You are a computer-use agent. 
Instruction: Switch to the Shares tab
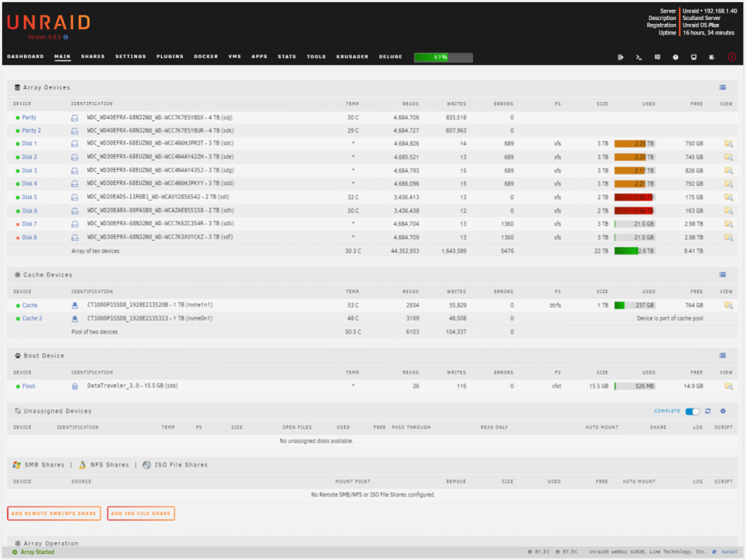(x=93, y=57)
